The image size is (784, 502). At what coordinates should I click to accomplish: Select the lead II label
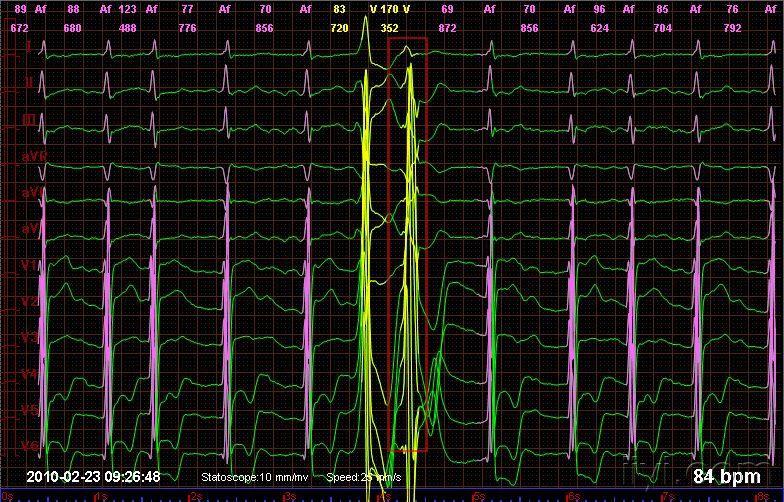[x=29, y=83]
